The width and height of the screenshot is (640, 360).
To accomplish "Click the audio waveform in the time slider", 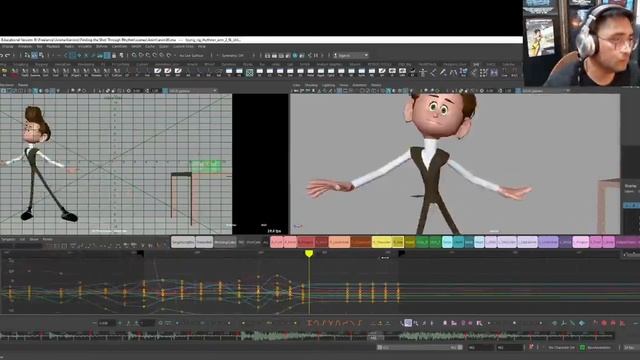I will point(306,336).
